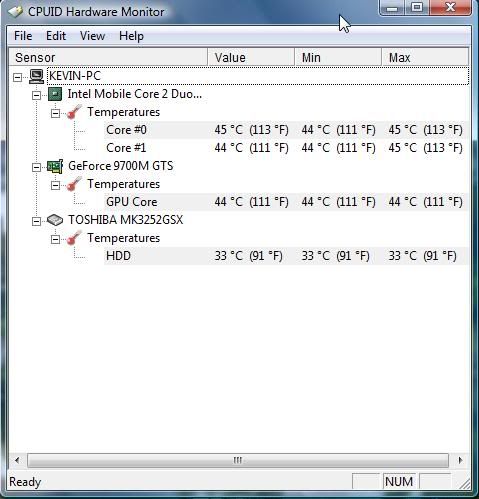479x499 pixels.
Task: Collapse the Intel Mobile Core 2 Duo node
Action: [36, 95]
